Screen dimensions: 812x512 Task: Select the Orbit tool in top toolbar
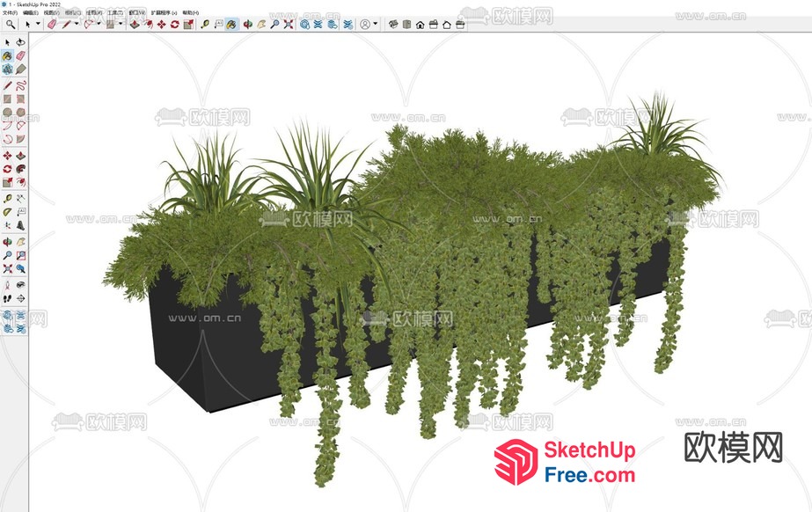point(248,25)
